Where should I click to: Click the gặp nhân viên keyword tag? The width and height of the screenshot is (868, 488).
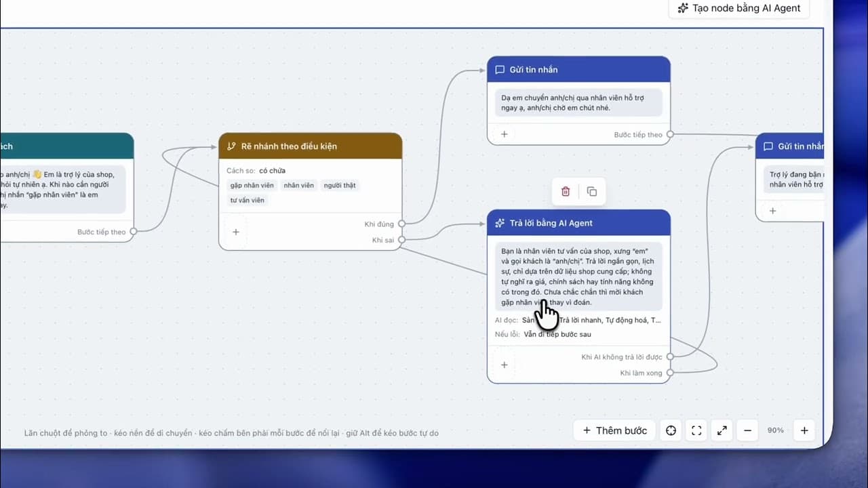tap(252, 185)
